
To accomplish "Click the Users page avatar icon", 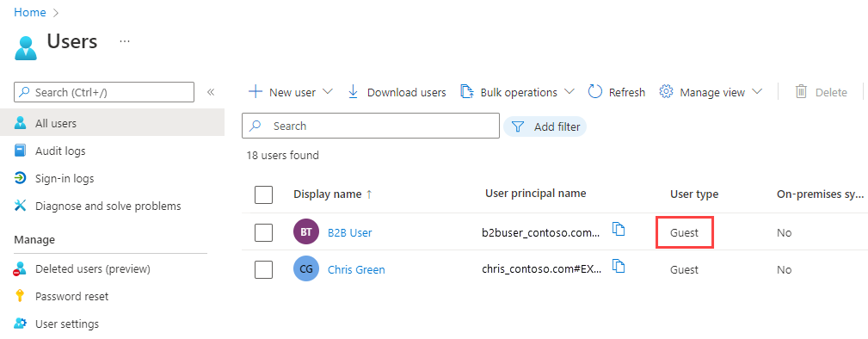I will 26,47.
